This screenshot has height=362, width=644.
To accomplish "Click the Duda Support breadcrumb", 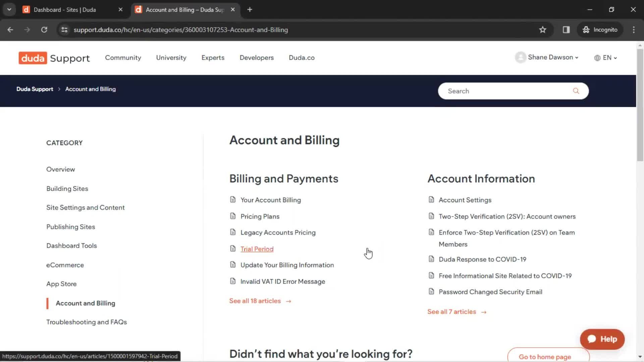I will 35,89.
